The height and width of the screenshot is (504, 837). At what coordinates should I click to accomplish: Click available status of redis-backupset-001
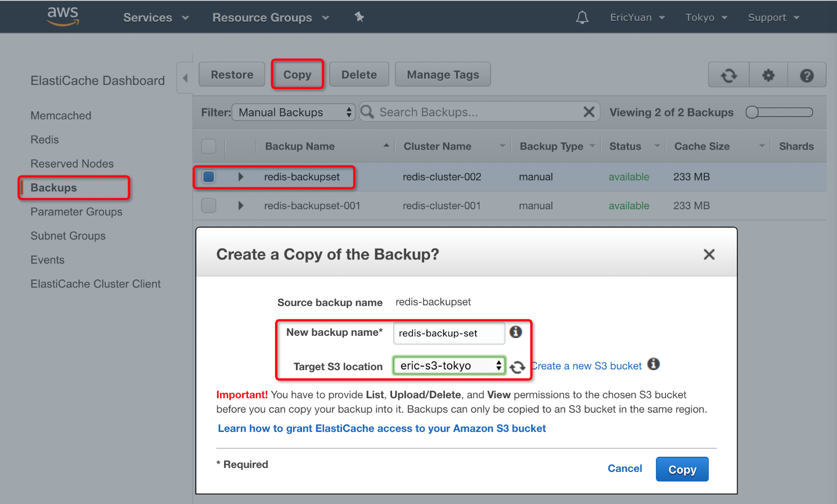pyautogui.click(x=629, y=206)
